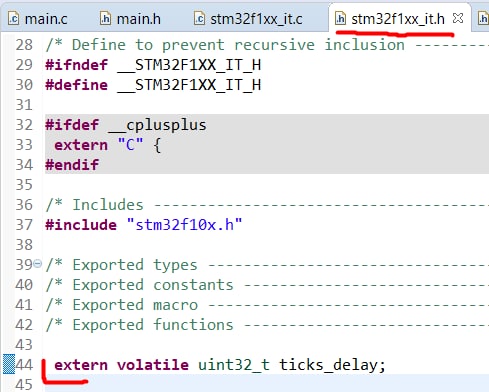Image resolution: width=489 pixels, height=392 pixels.
Task: Click the 'extern "C" {' line
Action: (x=107, y=145)
